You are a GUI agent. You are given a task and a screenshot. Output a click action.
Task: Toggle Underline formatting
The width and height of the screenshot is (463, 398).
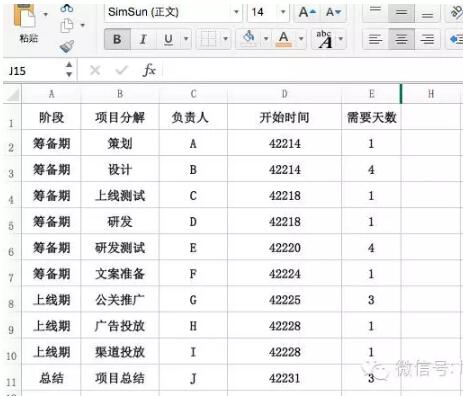[169, 39]
